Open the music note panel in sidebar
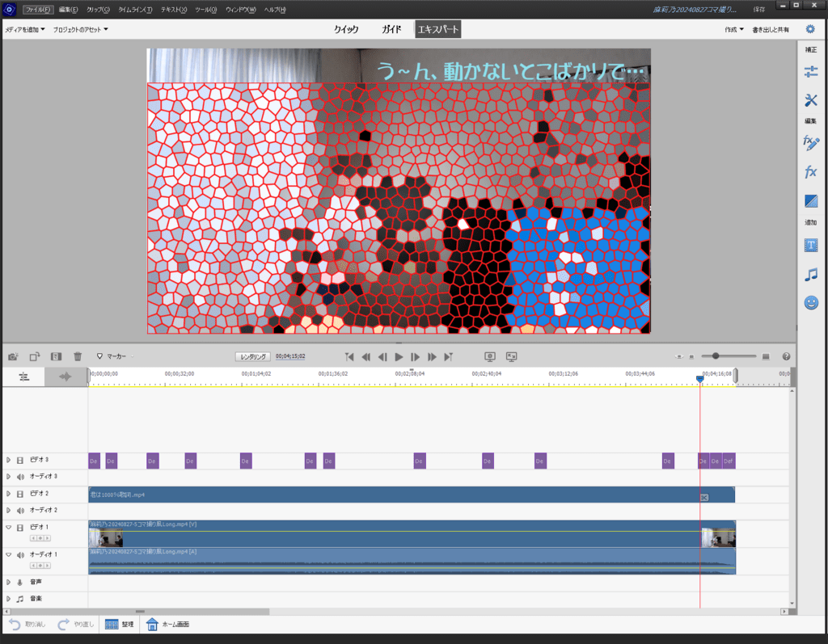This screenshot has height=644, width=828. [x=810, y=274]
